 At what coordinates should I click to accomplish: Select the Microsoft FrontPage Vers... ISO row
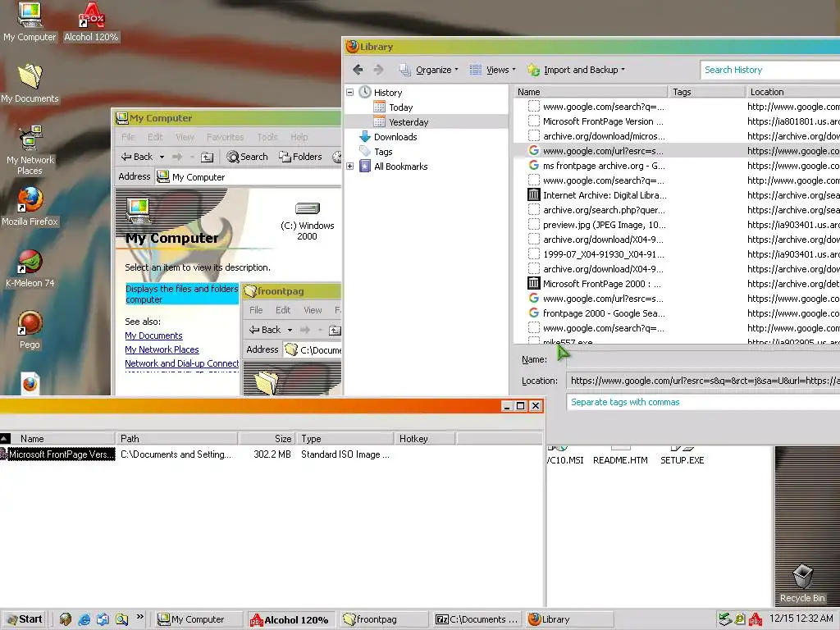pos(271,454)
